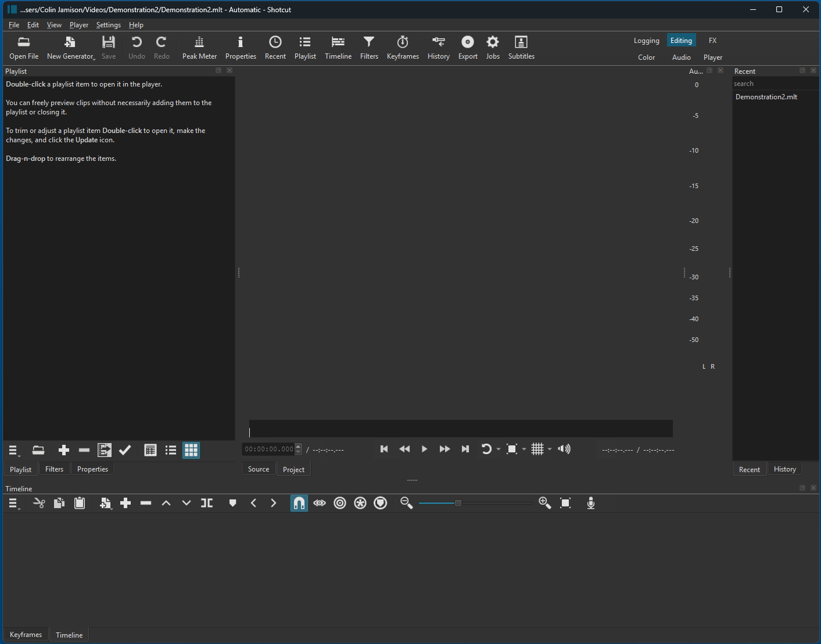Split the clip at the playhead
This screenshot has height=644, width=821.
coord(206,503)
